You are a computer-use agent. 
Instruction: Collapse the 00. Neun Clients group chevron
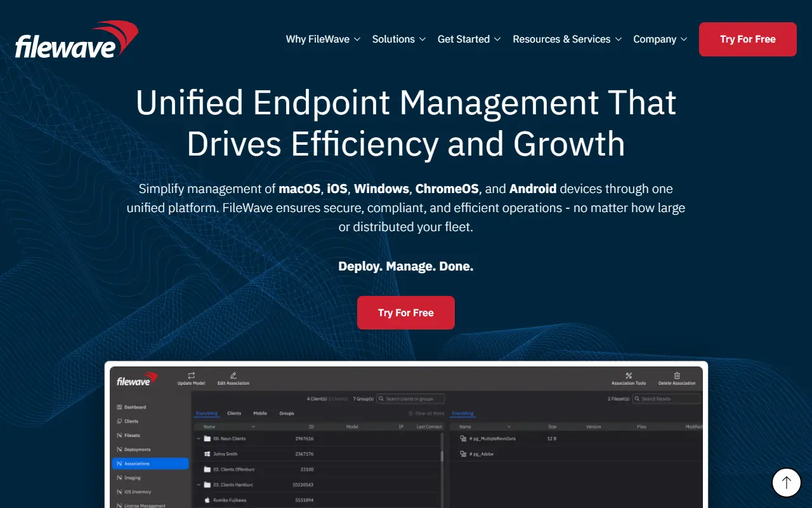(x=199, y=439)
